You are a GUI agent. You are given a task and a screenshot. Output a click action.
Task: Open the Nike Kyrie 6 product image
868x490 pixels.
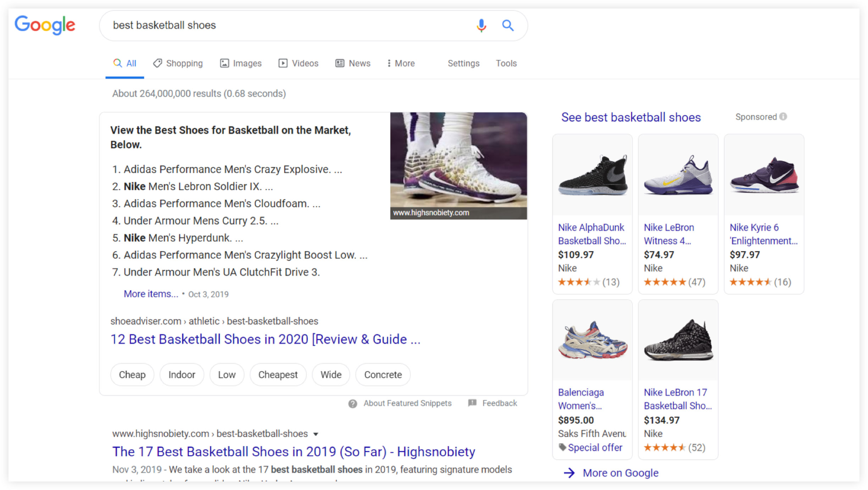pos(764,175)
